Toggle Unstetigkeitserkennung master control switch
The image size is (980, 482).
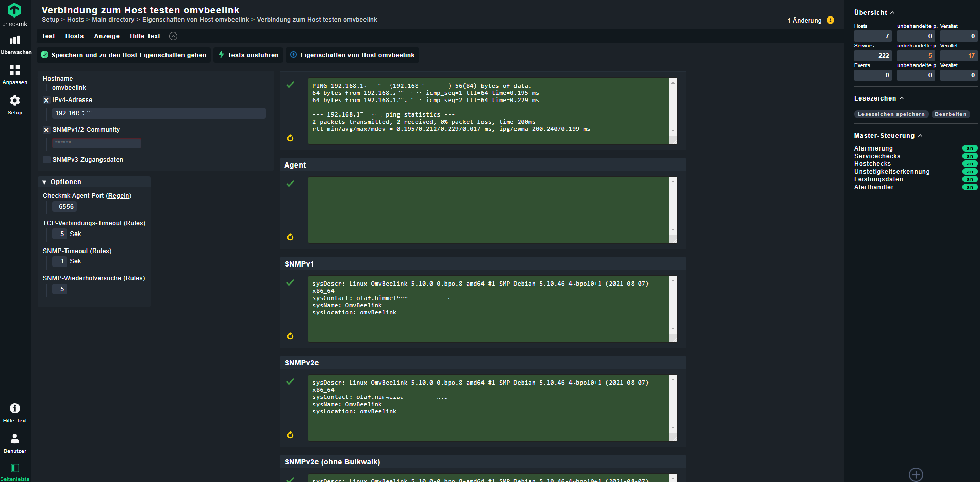point(970,172)
